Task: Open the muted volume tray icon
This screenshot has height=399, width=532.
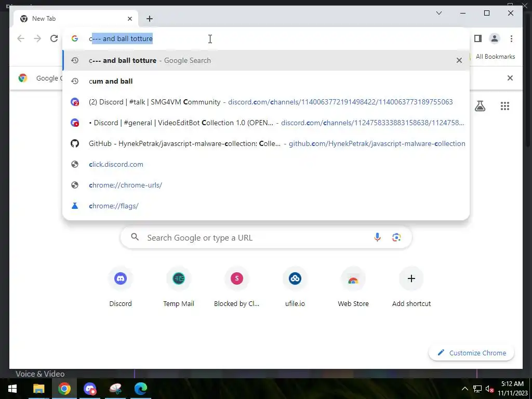Action: click(489, 389)
